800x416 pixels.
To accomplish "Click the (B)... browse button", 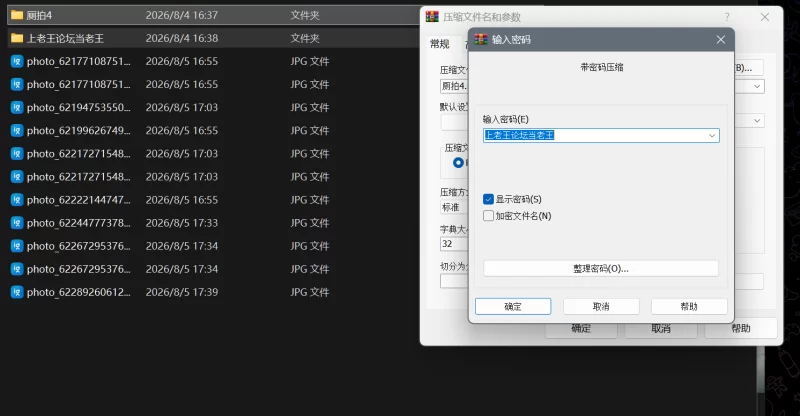I will pos(748,68).
